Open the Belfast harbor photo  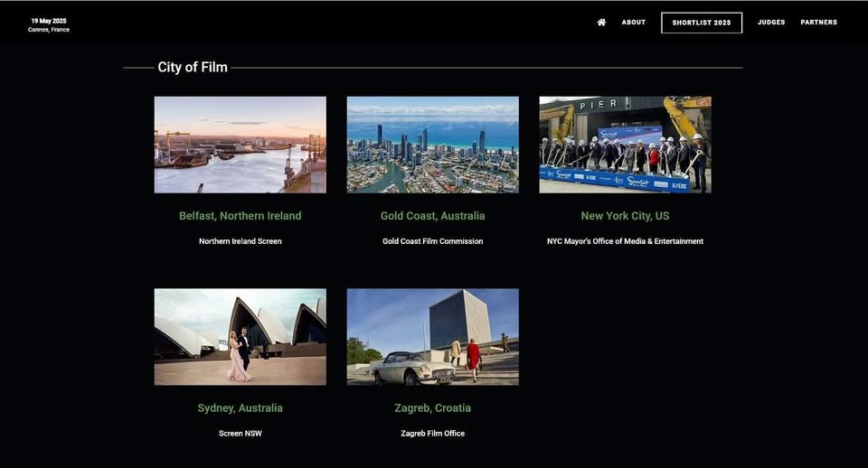point(240,145)
